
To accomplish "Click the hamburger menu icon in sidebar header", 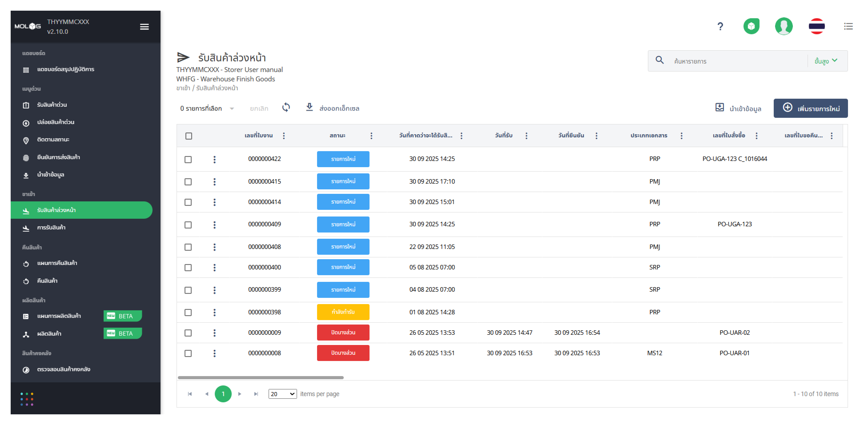I will 144,27.
